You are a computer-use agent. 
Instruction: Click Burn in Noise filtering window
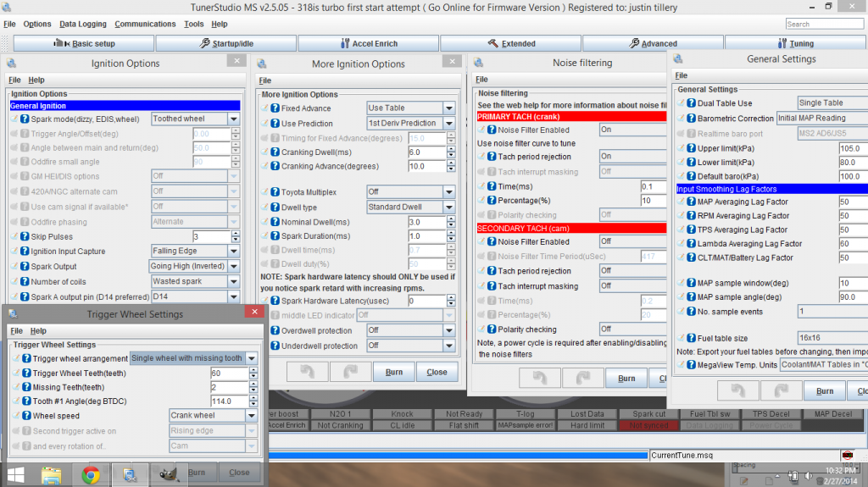pos(626,378)
